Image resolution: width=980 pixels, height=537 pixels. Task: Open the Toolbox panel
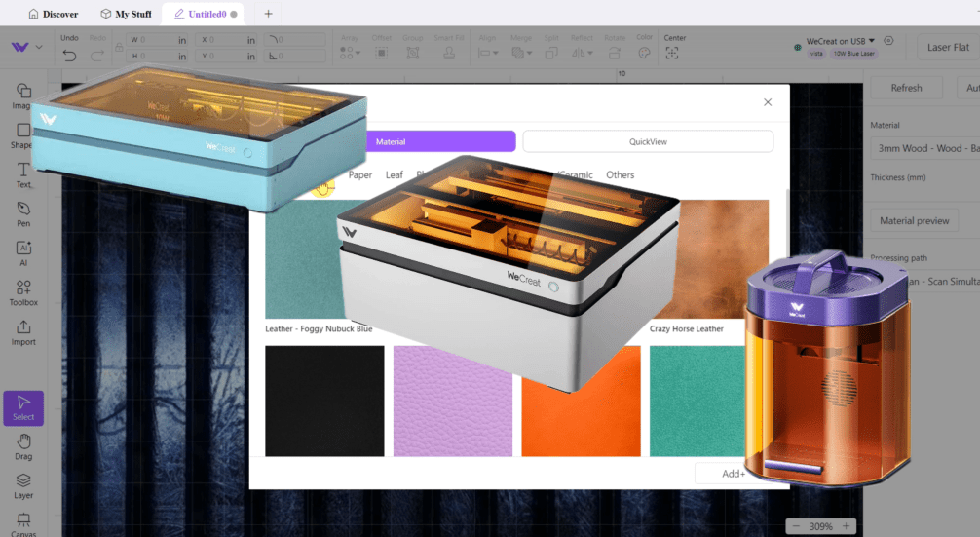(x=23, y=291)
